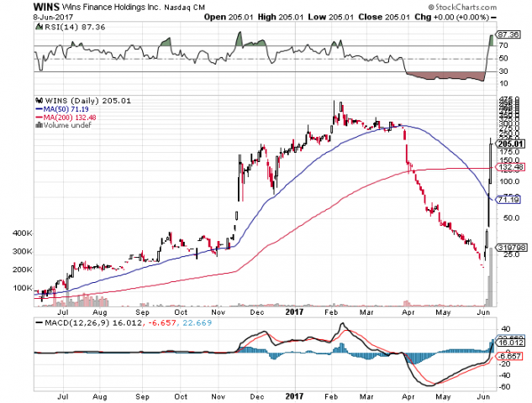Click the 25.0 price axis label
This screenshot has width=532, height=403.
pyautogui.click(x=511, y=254)
